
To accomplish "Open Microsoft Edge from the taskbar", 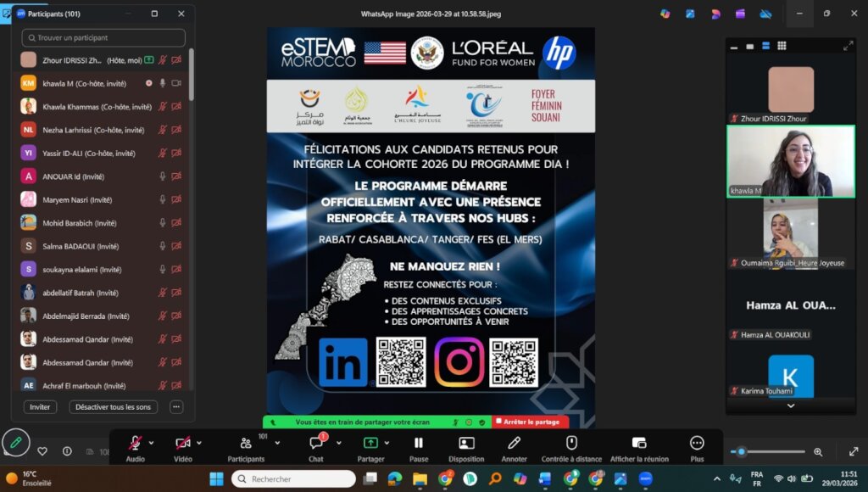I will click(395, 478).
